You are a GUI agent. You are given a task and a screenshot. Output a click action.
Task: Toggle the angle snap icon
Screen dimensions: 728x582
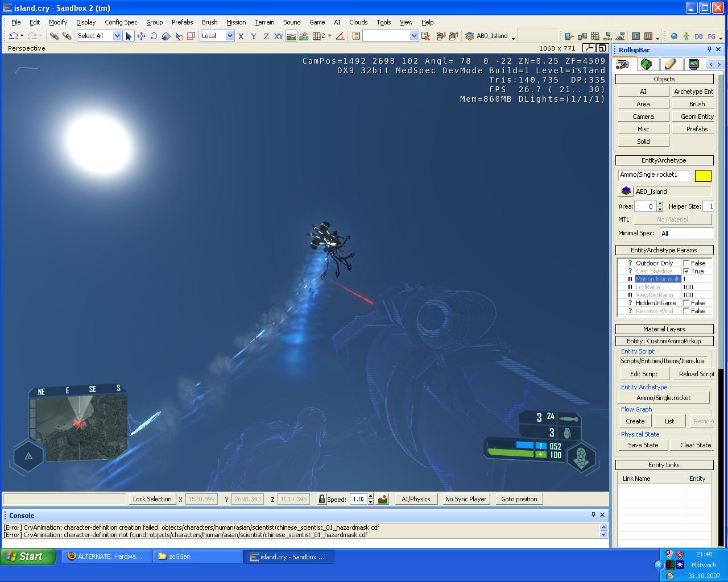(x=340, y=36)
